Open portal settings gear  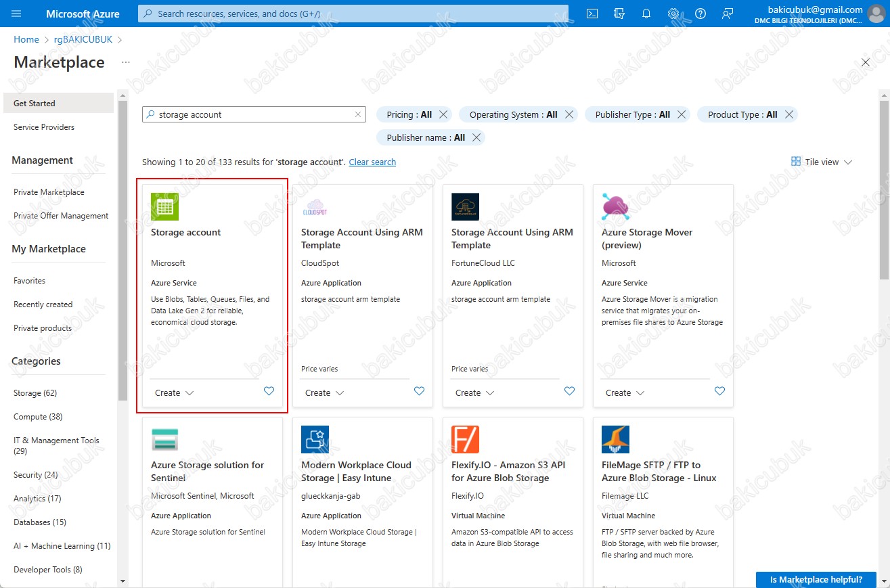point(673,14)
